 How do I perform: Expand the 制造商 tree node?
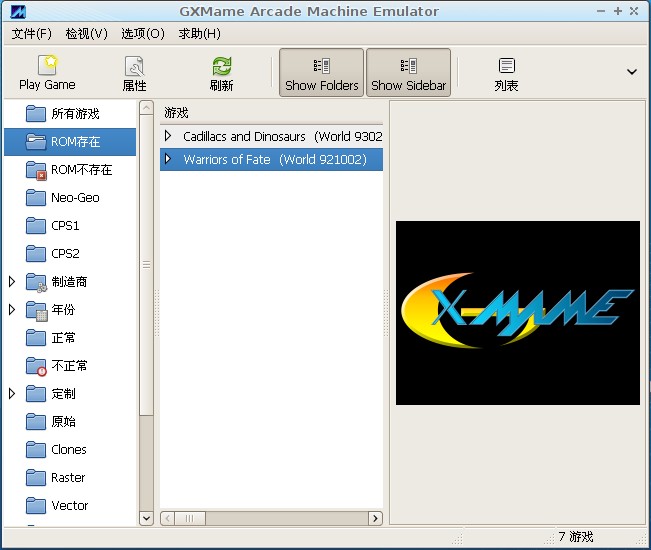click(12, 282)
